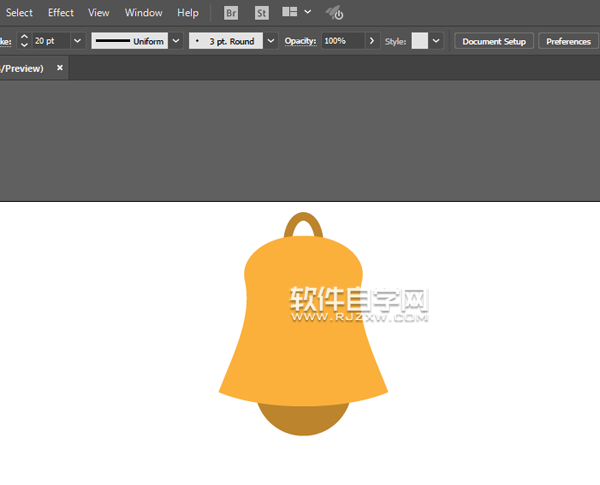
Task: Click the arrange documents layout icon
Action: pyautogui.click(x=290, y=13)
